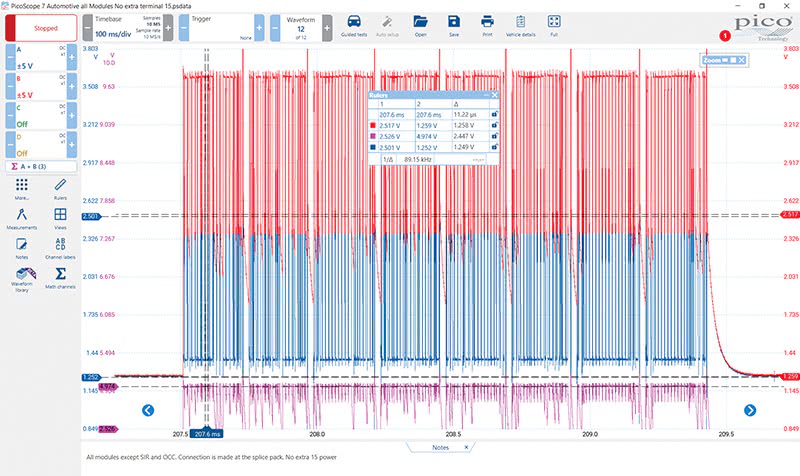Screen dimensions: 800x476
Task: Go to next waveform with right arrow
Action: click(749, 410)
